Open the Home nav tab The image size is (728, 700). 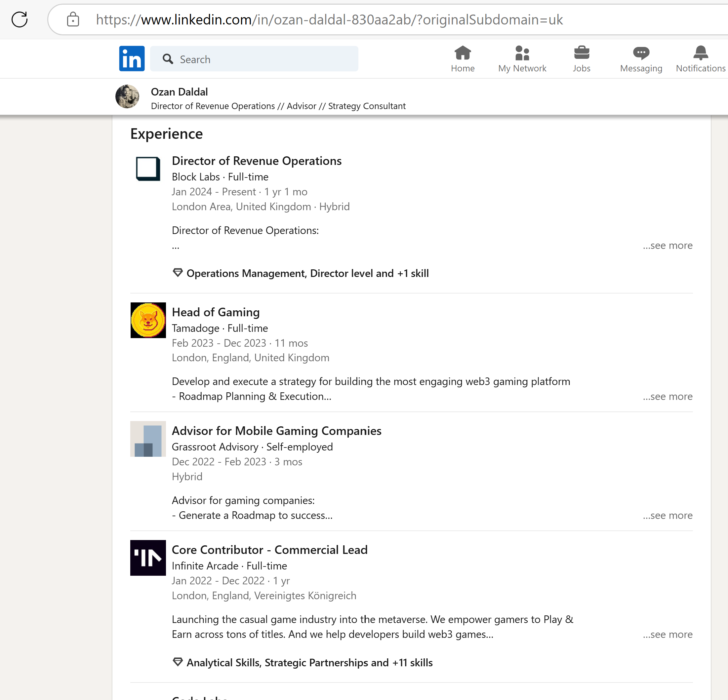click(463, 59)
